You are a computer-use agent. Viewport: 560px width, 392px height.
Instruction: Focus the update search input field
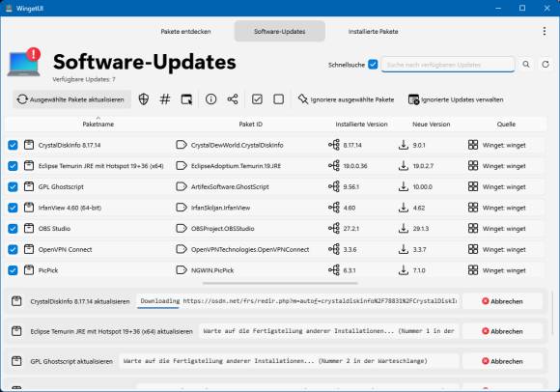click(448, 65)
